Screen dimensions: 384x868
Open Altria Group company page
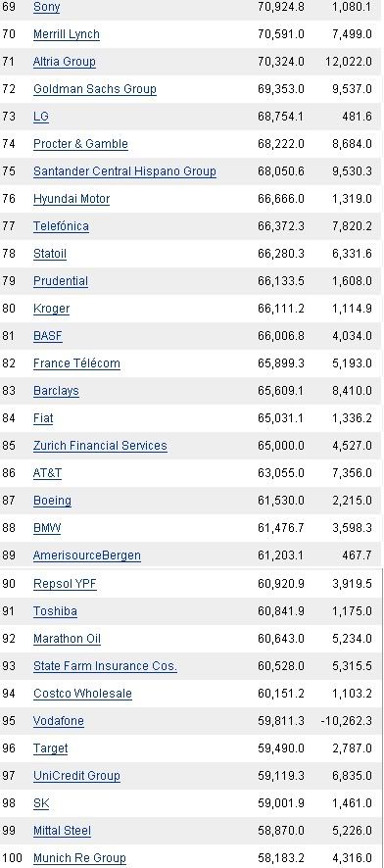pos(65,62)
